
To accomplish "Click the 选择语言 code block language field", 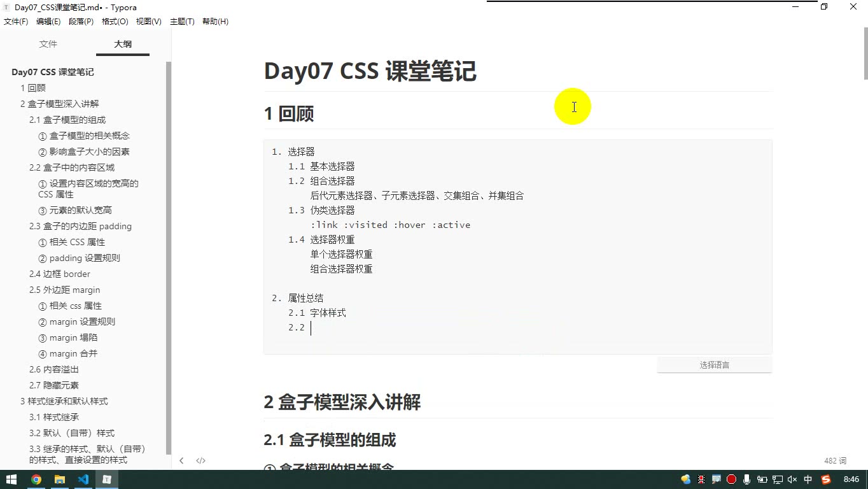I will click(x=714, y=365).
